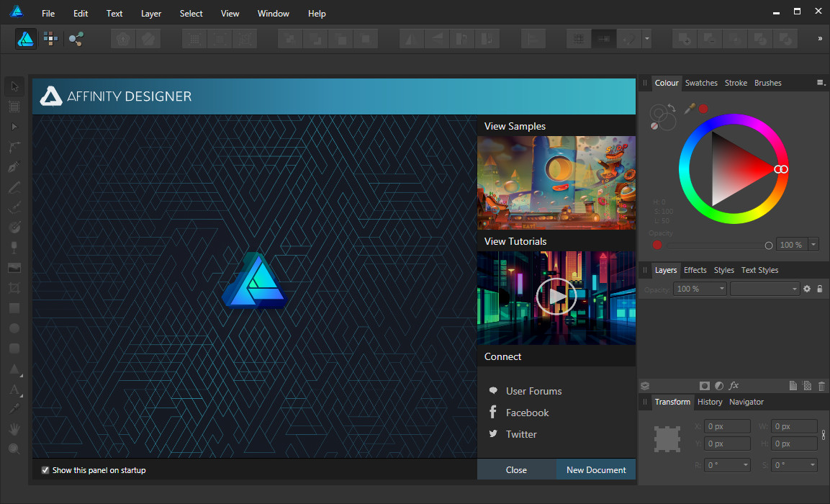Select the Artboard tool

[14, 107]
